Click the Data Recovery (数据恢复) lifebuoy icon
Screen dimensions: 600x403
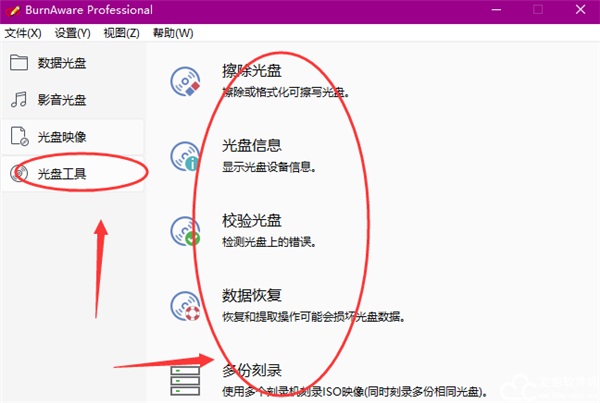pyautogui.click(x=185, y=306)
